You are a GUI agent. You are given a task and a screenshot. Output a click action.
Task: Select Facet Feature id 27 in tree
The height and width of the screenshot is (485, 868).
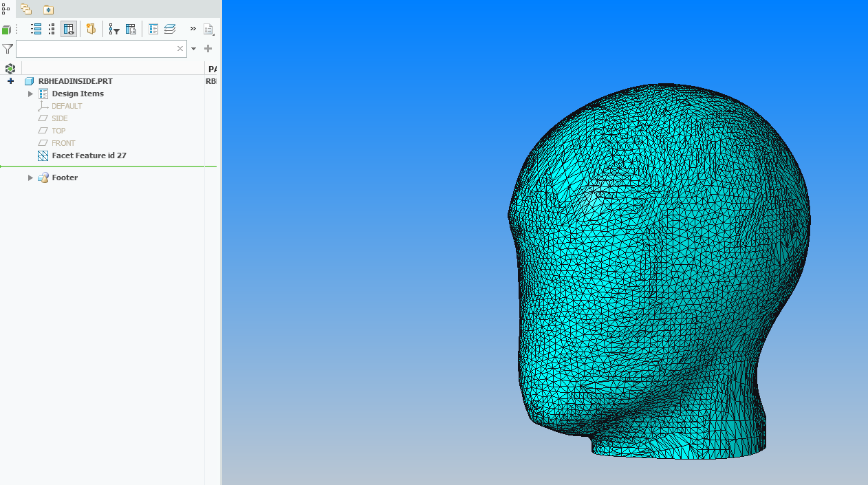point(88,155)
